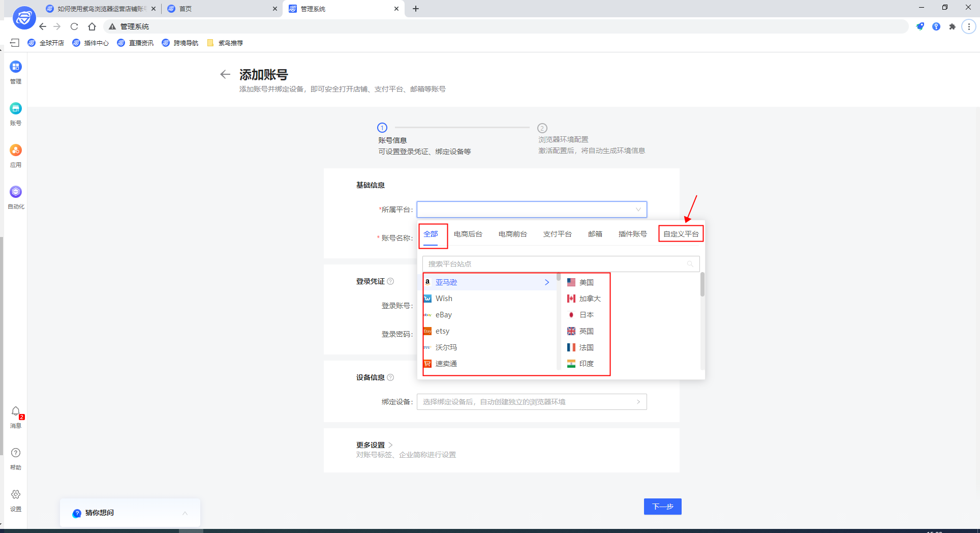Open the 管理 panel in the left sidebar
980x533 pixels.
tap(15, 71)
